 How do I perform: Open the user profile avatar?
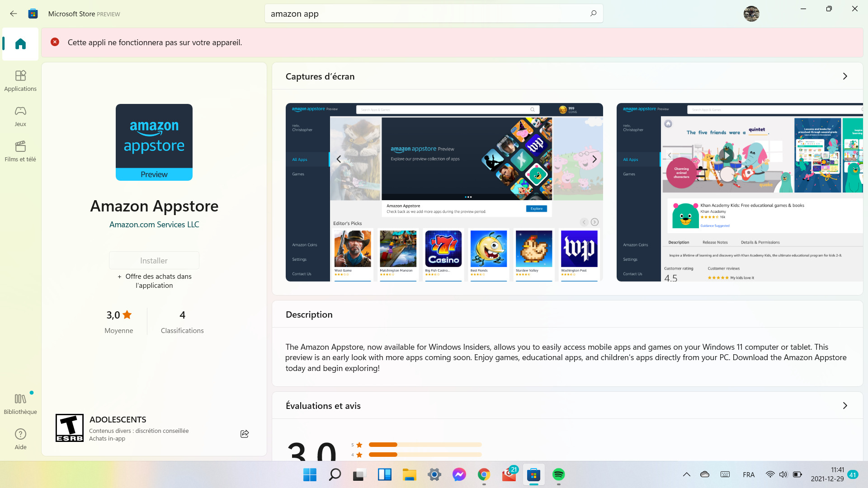[751, 14]
